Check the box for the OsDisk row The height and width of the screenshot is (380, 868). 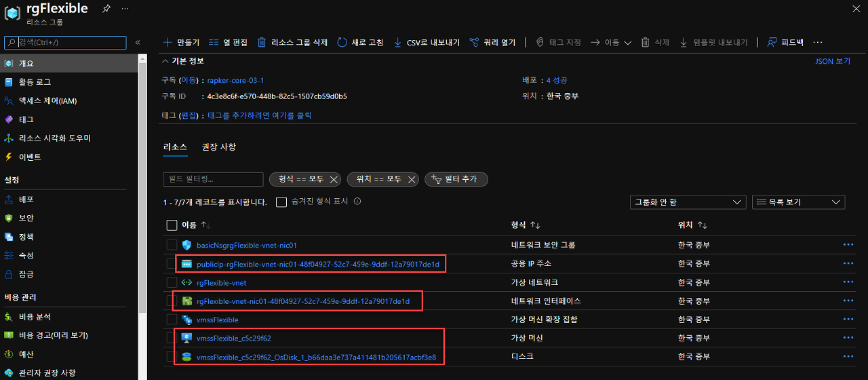tap(172, 356)
